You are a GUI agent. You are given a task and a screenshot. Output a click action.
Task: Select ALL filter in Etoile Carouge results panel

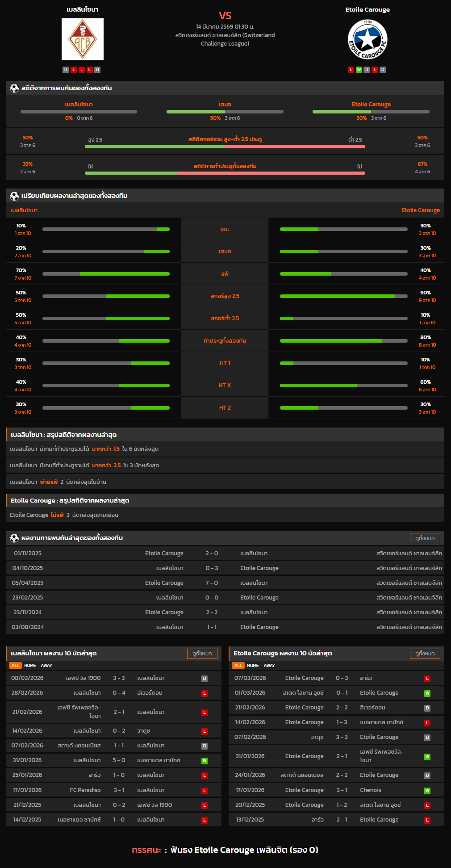click(x=238, y=666)
